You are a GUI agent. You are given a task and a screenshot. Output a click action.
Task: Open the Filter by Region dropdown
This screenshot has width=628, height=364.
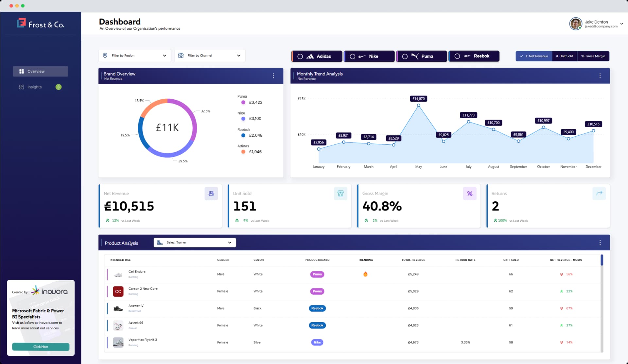134,55
